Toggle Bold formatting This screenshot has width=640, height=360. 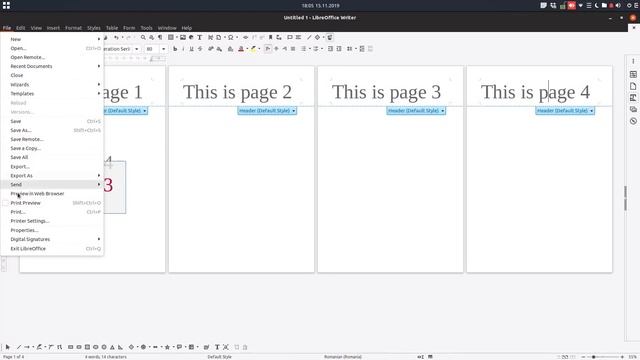tap(175, 49)
